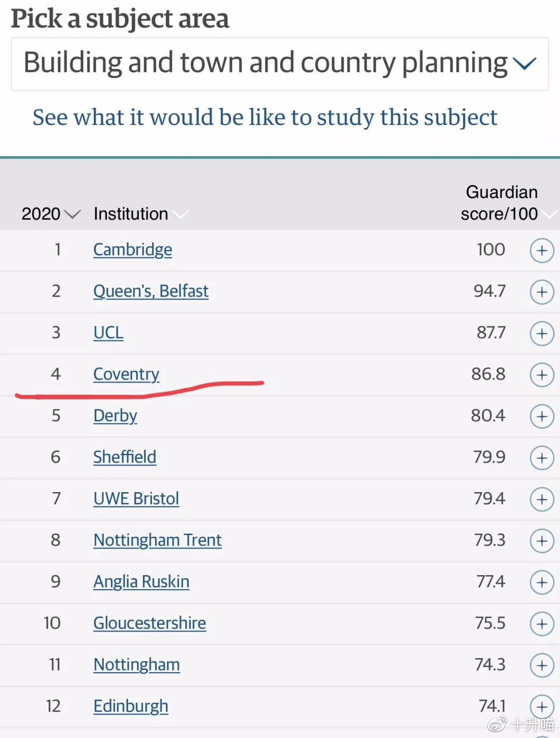
Task: Open UWE Bristol details plus icon
Action: pyautogui.click(x=542, y=499)
